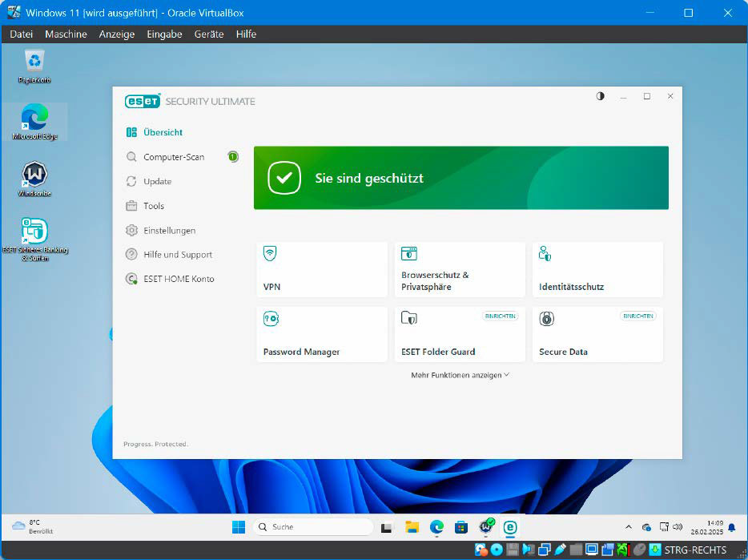
Task: Click the Computer-Scan notification badge
Action: (233, 156)
